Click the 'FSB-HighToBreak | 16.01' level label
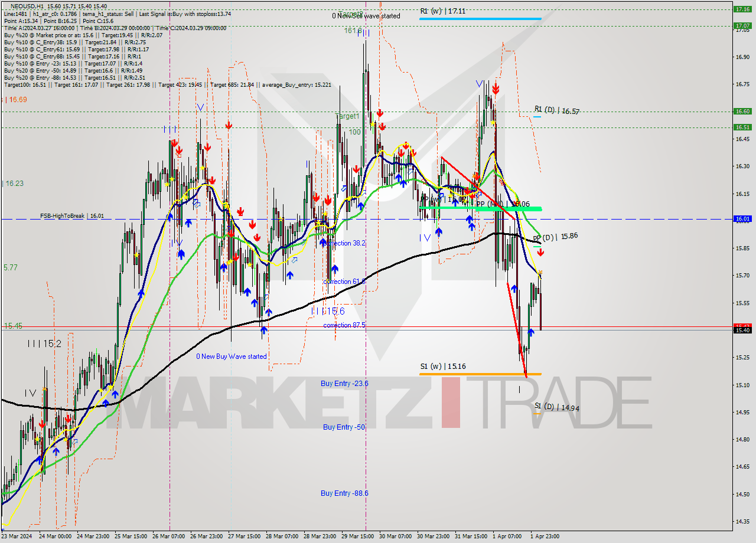Image resolution: width=756 pixels, height=543 pixels. 72,216
